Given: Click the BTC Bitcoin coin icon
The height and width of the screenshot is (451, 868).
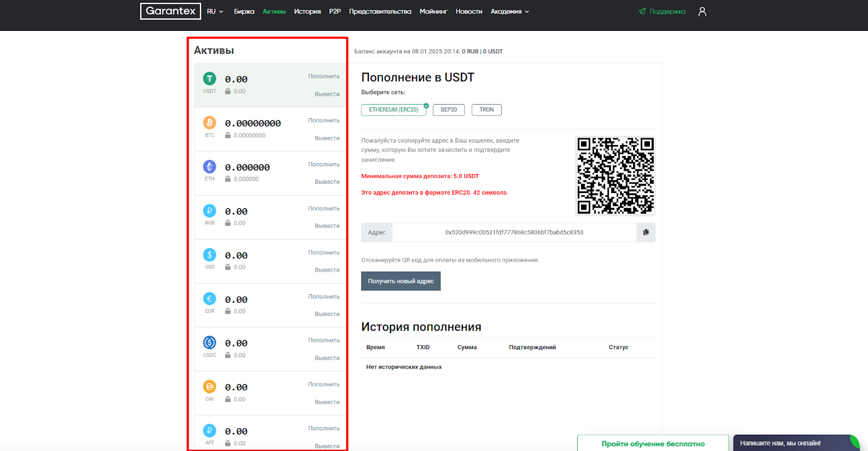Looking at the screenshot, I should tap(209, 123).
